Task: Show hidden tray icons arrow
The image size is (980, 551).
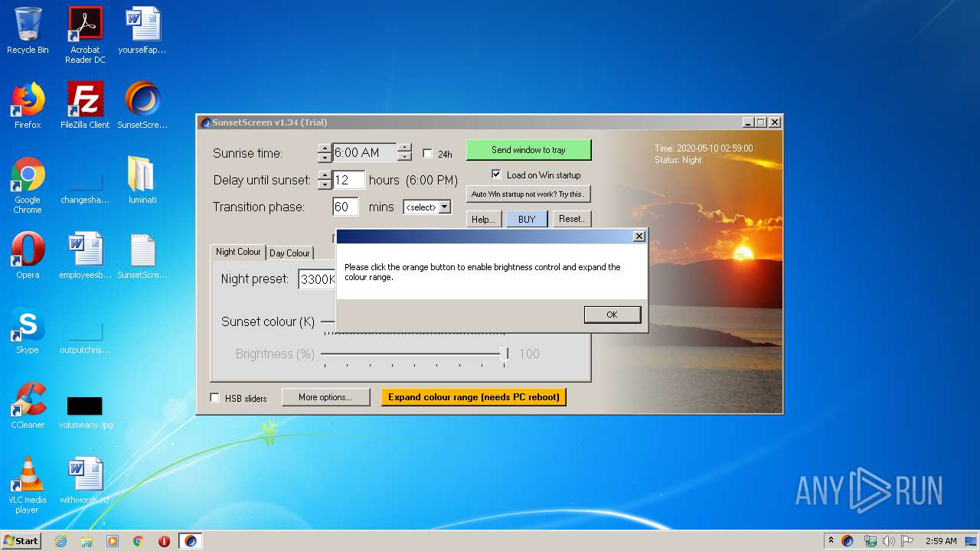Action: click(831, 541)
